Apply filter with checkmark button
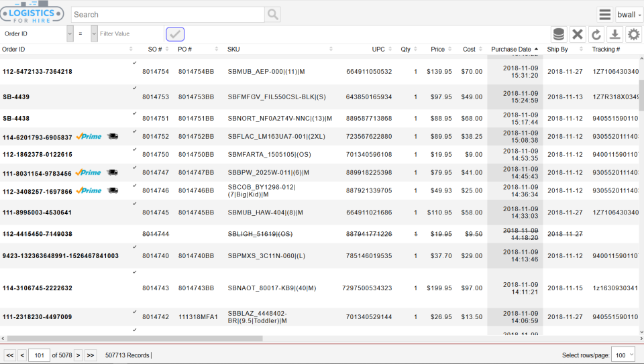This screenshot has height=364, width=644. coord(175,34)
